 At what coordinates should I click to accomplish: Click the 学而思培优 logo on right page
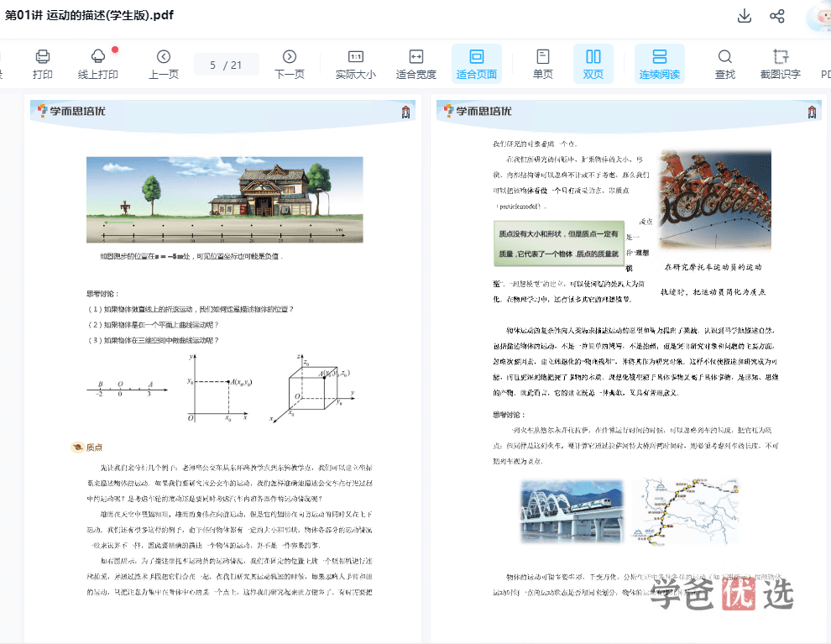point(478,111)
